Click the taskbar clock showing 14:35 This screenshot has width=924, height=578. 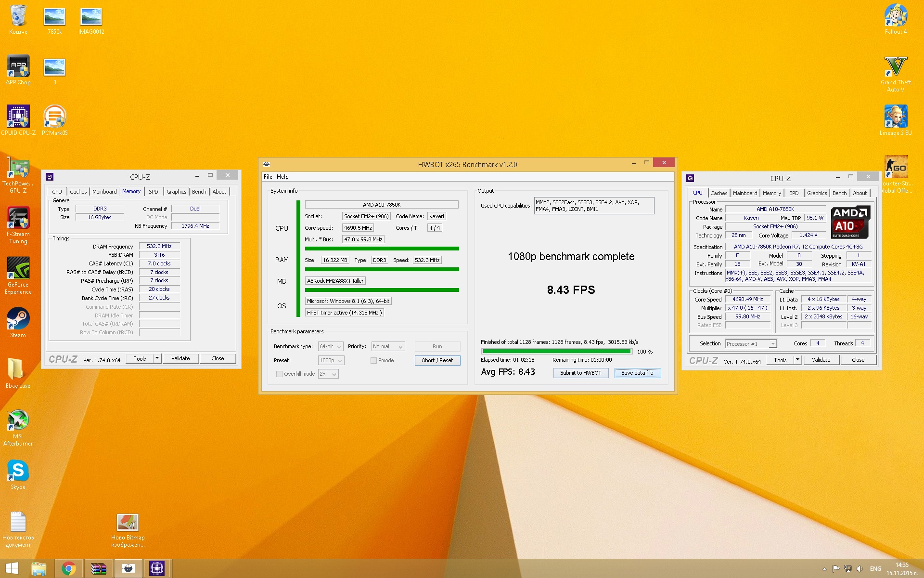[x=902, y=569]
